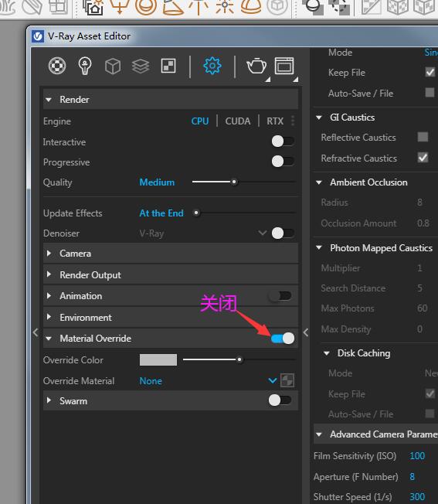438x504 pixels.
Task: Toggle the top Keep File checkbox
Action: 430,72
